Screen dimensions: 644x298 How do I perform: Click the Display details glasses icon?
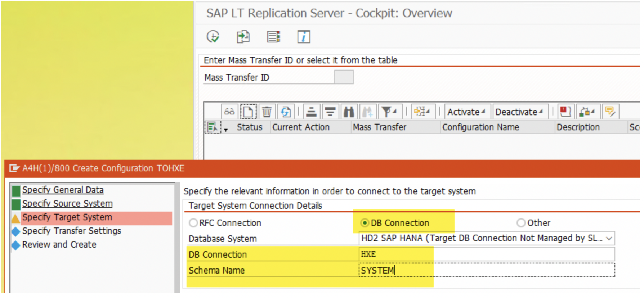pos(229,112)
